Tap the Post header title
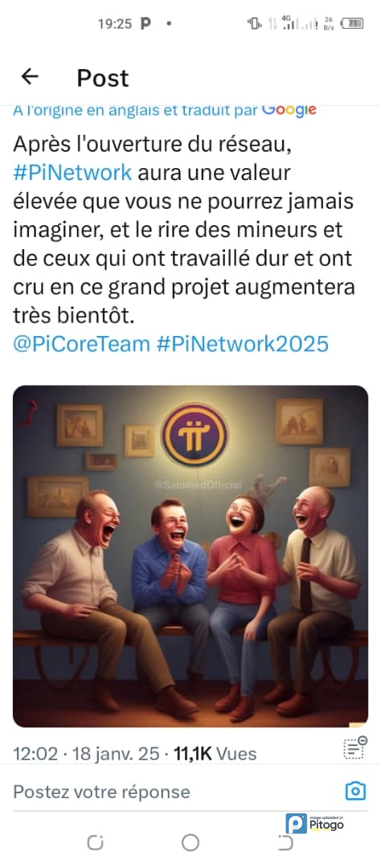Viewport: 381px width, 868px height. 102,77
